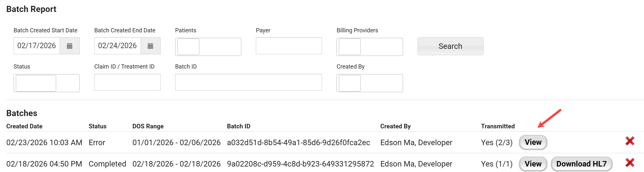Viewport: 644px width, 172px height.
Task: Delete the Error batch with red X
Action: [x=630, y=141]
